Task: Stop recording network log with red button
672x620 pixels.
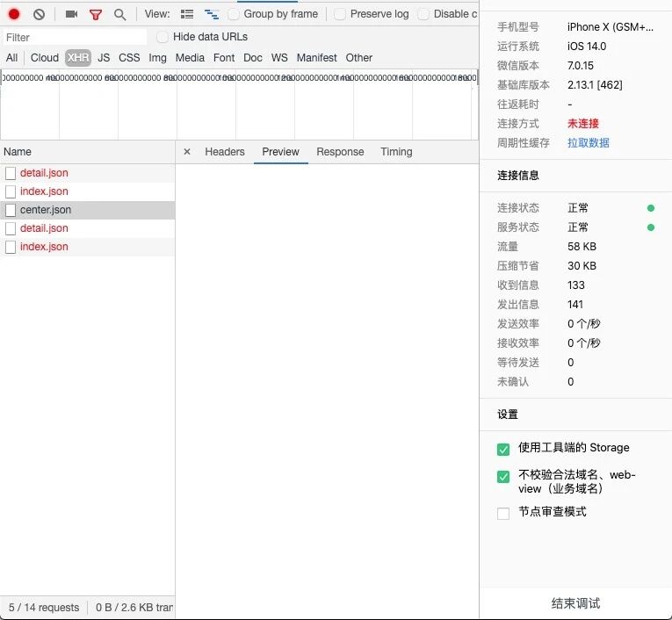Action: click(x=14, y=14)
